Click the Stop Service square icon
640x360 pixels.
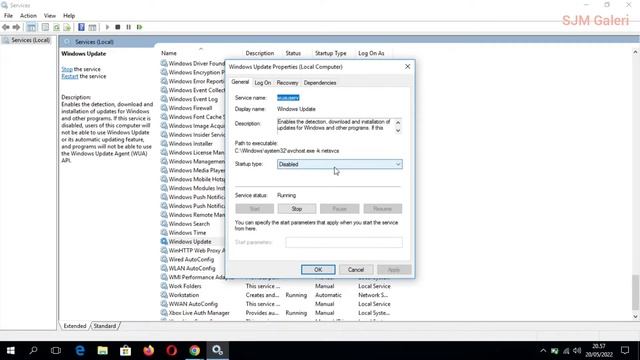pyautogui.click(x=118, y=27)
